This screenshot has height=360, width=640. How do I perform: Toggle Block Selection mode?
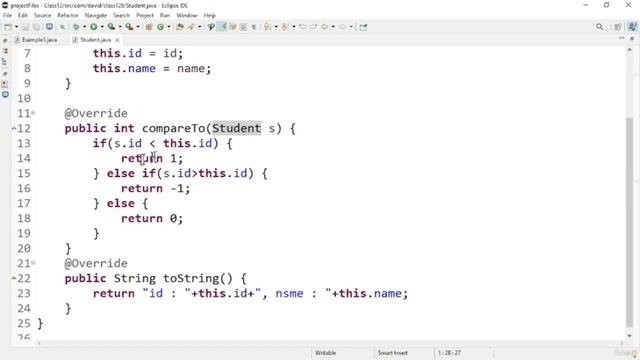(x=243, y=27)
